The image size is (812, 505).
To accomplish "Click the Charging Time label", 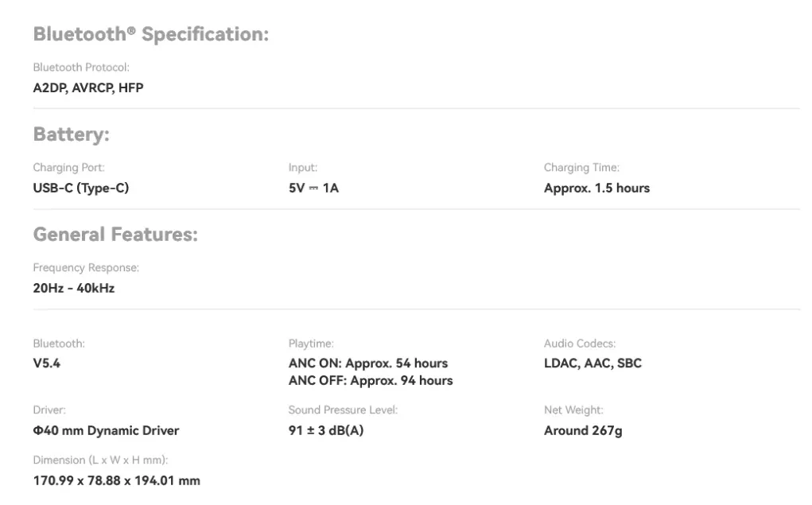I will click(x=581, y=168).
